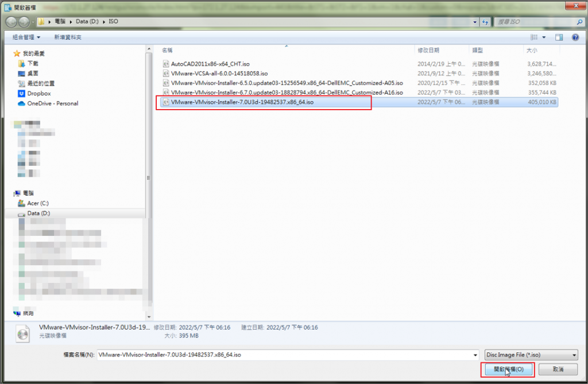Image resolution: width=588 pixels, height=384 pixels.
Task: Go forward with the Forward arrow button
Action: click(x=24, y=22)
